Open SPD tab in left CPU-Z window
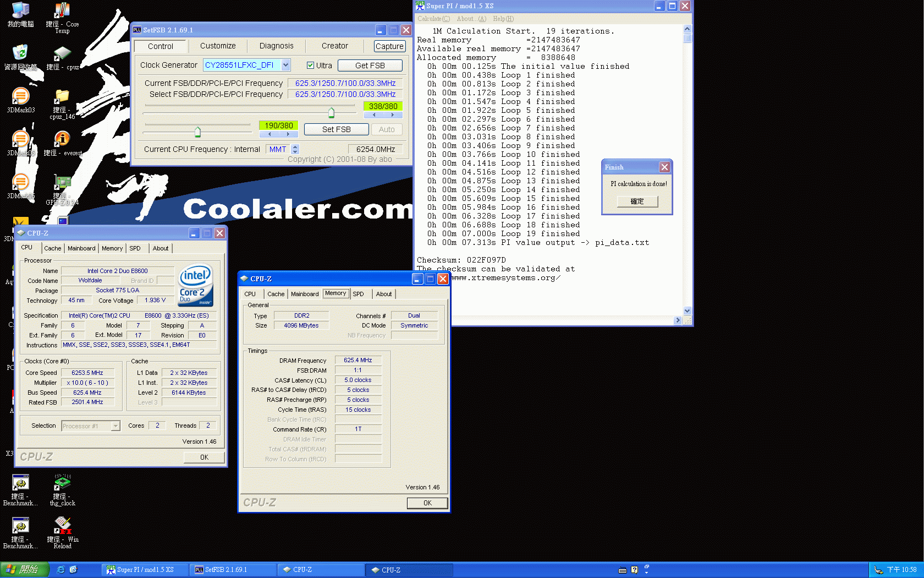 (x=135, y=248)
